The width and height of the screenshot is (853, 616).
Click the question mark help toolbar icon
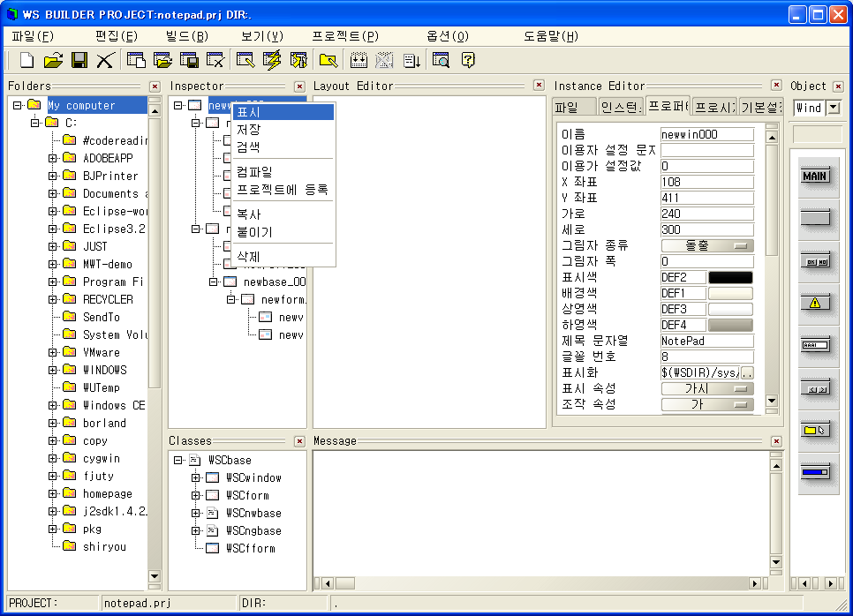pyautogui.click(x=468, y=60)
